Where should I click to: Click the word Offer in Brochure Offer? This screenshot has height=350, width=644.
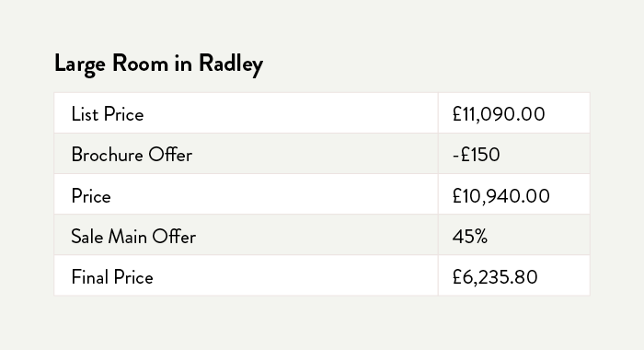[x=170, y=155]
